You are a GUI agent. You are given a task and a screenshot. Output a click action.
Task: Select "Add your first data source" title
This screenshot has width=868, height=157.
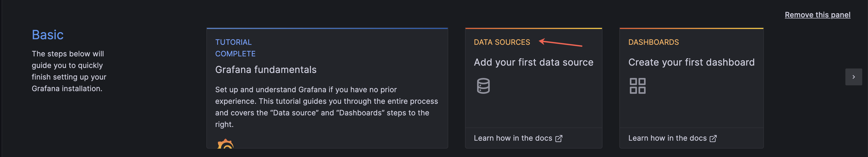click(533, 62)
